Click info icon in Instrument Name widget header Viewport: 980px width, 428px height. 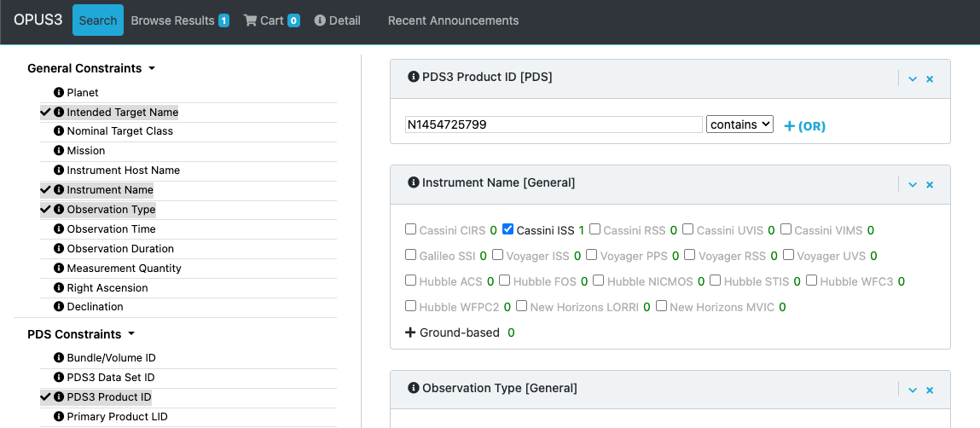[x=414, y=182]
